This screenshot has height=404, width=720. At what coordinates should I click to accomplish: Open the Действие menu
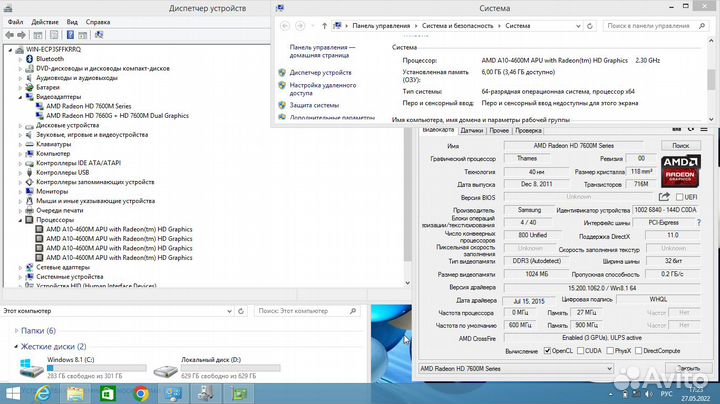coord(45,22)
